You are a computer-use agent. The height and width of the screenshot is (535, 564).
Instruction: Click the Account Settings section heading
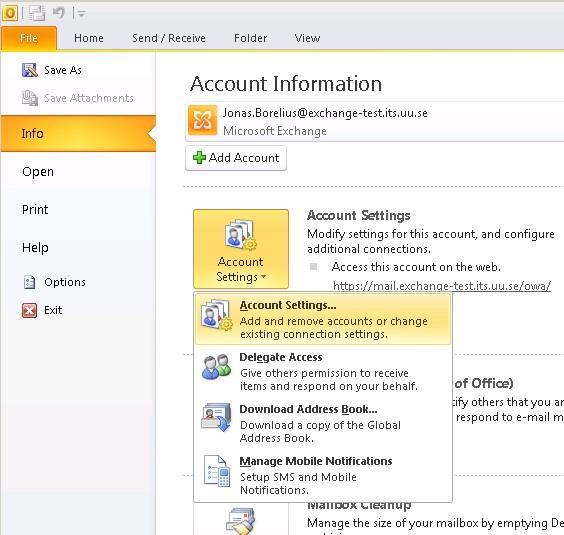pos(359,216)
